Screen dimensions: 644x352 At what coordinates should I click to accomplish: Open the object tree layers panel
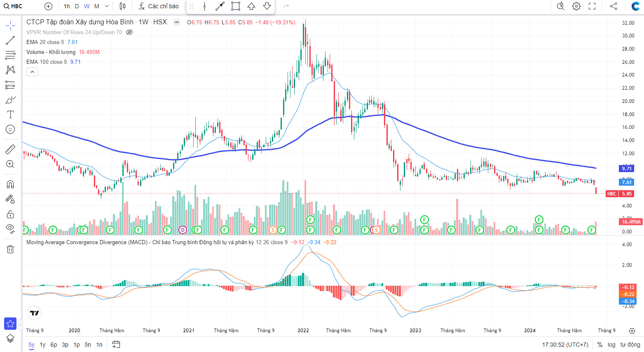[10, 338]
